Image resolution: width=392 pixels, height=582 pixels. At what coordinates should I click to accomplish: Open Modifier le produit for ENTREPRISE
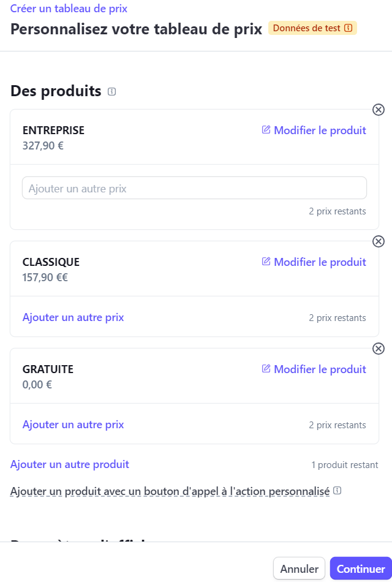[x=320, y=130]
